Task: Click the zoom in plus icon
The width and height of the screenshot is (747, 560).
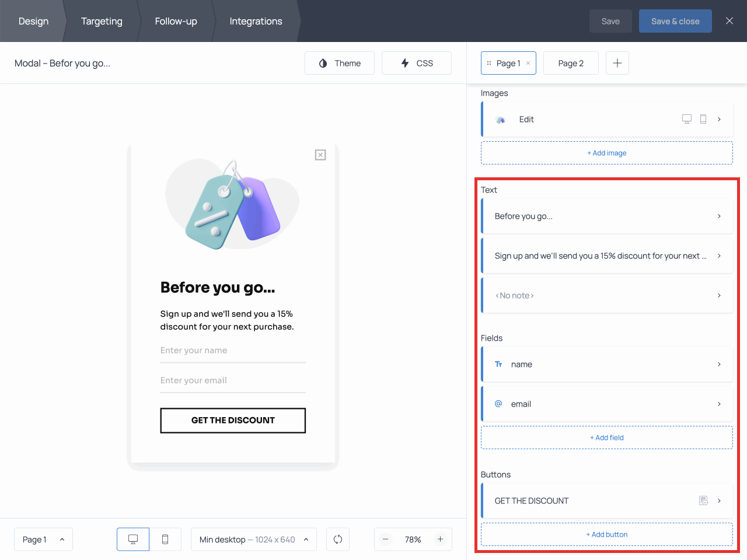Action: [x=441, y=540]
